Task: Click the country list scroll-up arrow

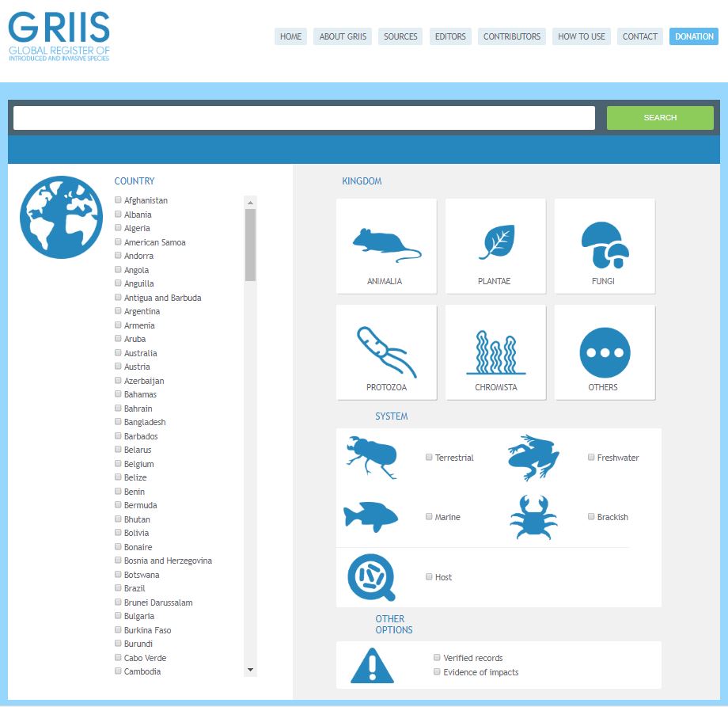Action: pos(250,202)
